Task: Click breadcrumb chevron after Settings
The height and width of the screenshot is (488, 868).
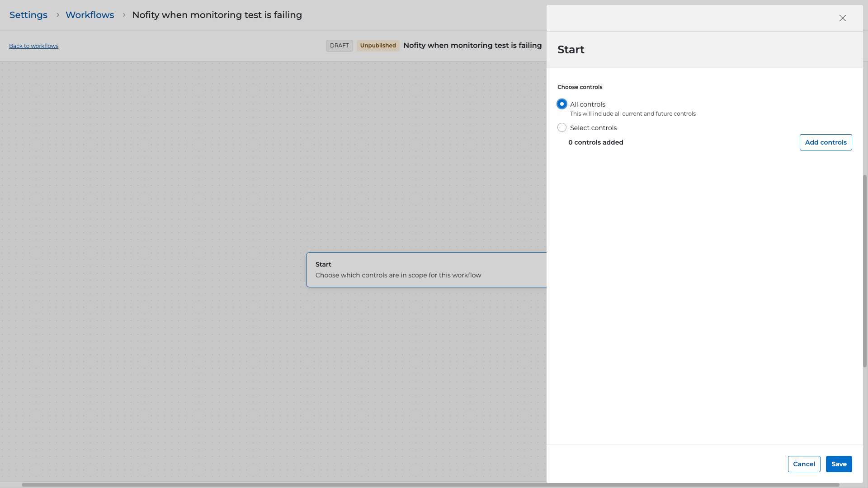Action: coord(58,15)
